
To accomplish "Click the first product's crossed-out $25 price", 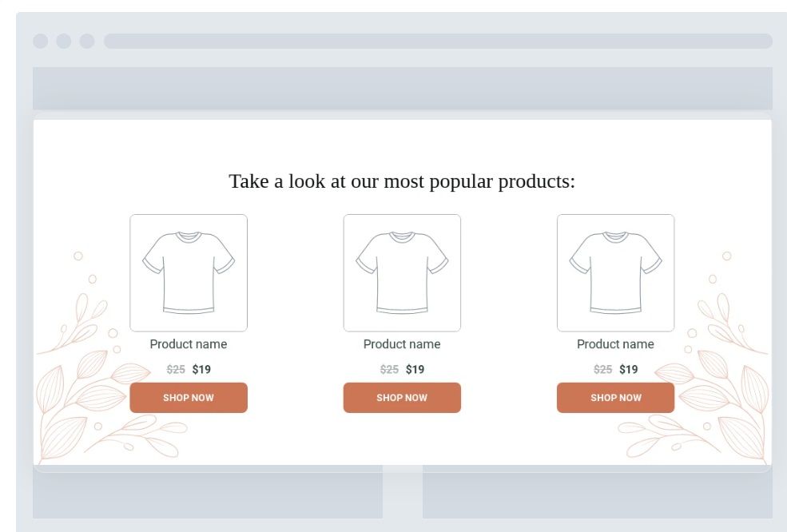I will click(176, 369).
